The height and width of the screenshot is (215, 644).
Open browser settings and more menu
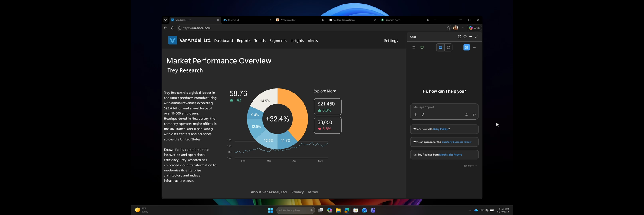click(463, 28)
